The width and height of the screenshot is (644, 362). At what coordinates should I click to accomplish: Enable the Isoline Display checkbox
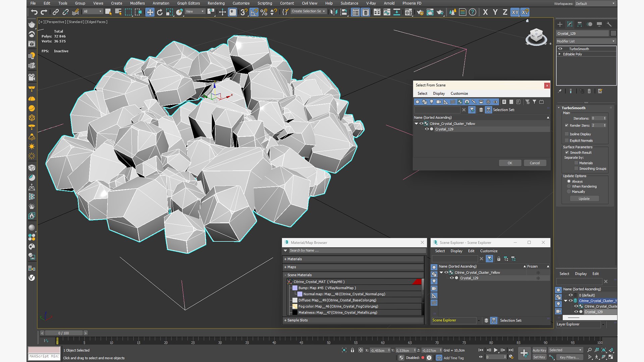pos(567,134)
